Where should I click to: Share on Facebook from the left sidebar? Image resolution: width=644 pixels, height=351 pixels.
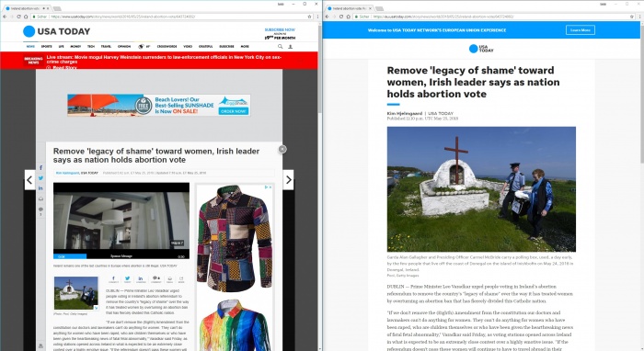coord(40,168)
